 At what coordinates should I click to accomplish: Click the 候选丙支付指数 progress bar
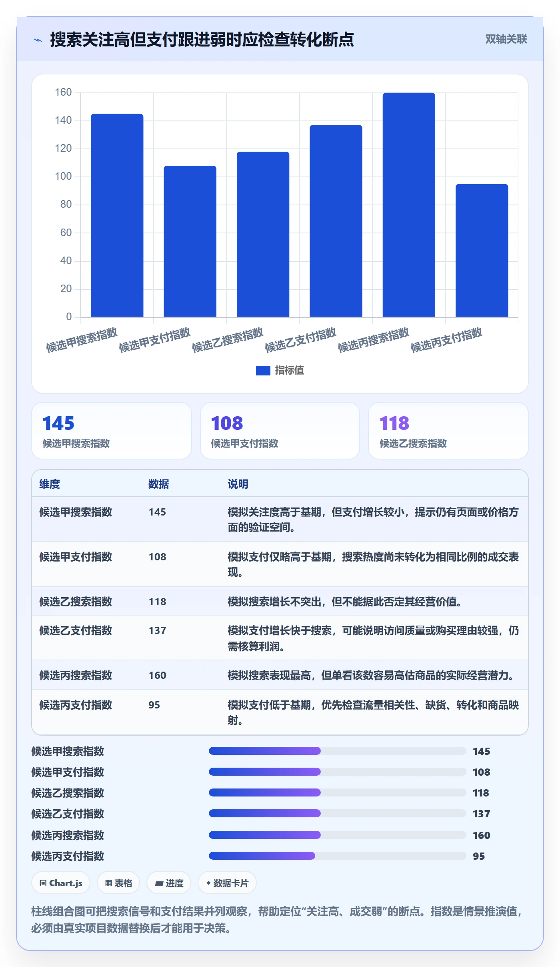(x=337, y=856)
